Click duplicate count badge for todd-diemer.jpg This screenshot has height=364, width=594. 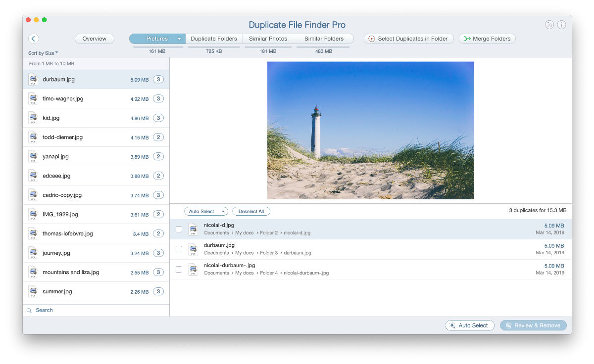click(158, 137)
